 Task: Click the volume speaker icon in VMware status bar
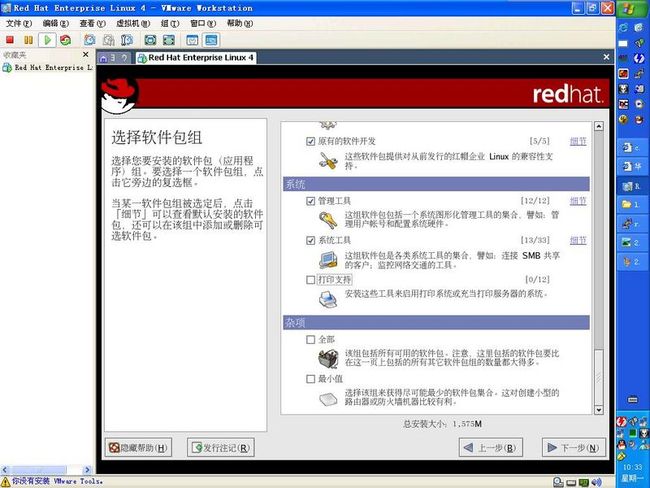(x=597, y=482)
